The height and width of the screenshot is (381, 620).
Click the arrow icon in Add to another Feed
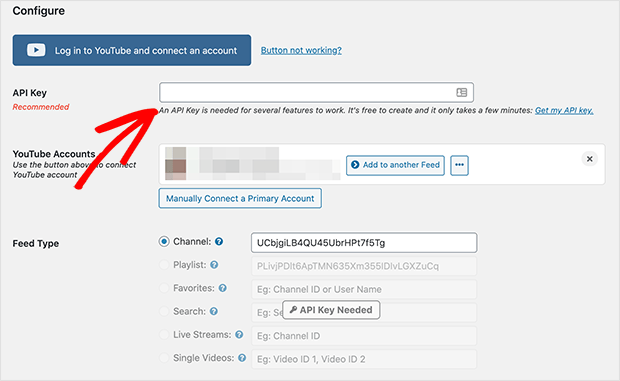pyautogui.click(x=355, y=165)
